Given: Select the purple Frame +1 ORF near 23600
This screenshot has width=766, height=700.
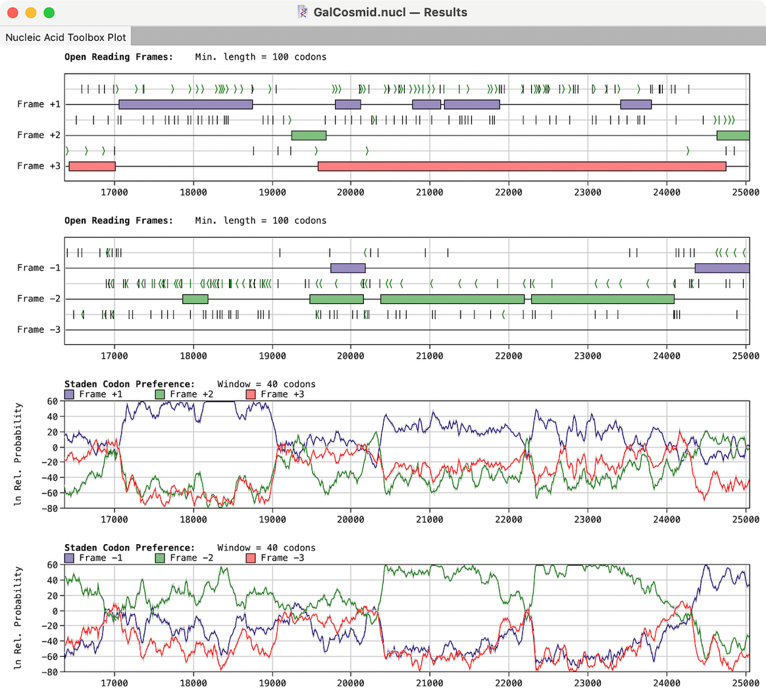Looking at the screenshot, I should coord(636,104).
